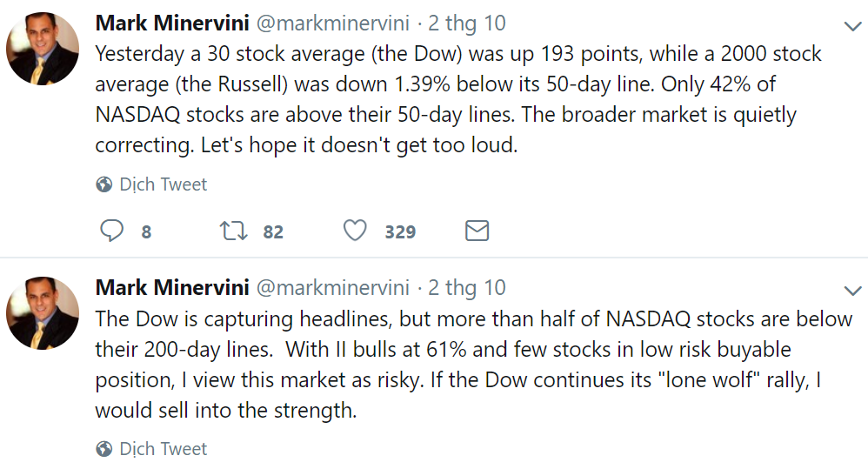Click the 82 retweet count
The width and height of the screenshot is (868, 469).
(273, 232)
